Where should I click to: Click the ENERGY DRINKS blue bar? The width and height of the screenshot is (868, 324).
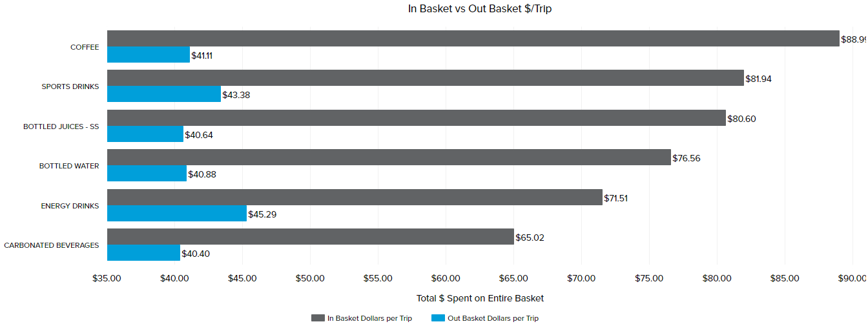[x=177, y=214]
